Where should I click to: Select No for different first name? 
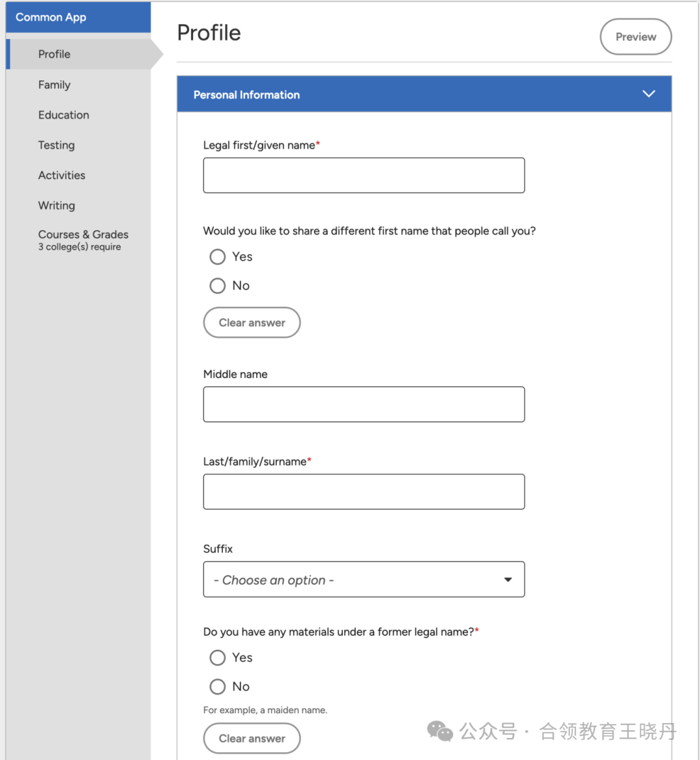(x=218, y=285)
